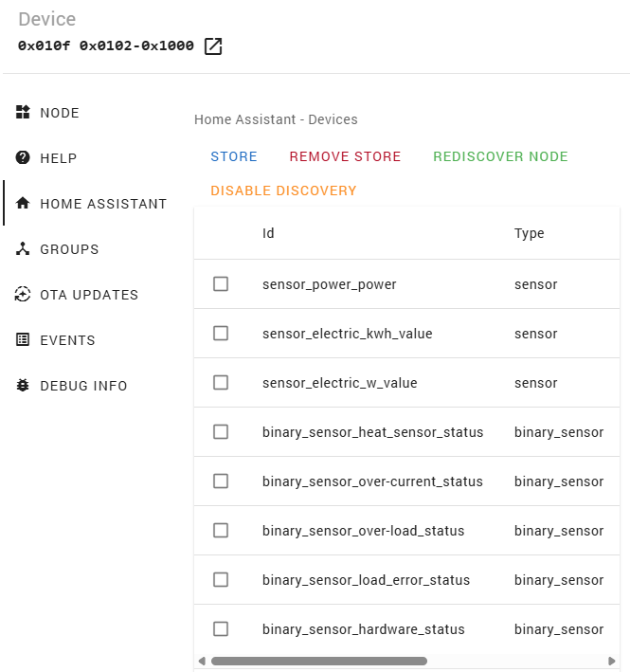Switch to the Groups tab
Viewport: 630px width, 672px height.
[x=69, y=249]
